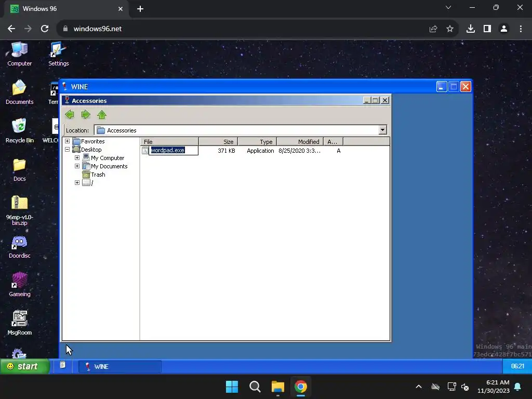
Task: Select Favorites in the folder tree
Action: (92, 141)
